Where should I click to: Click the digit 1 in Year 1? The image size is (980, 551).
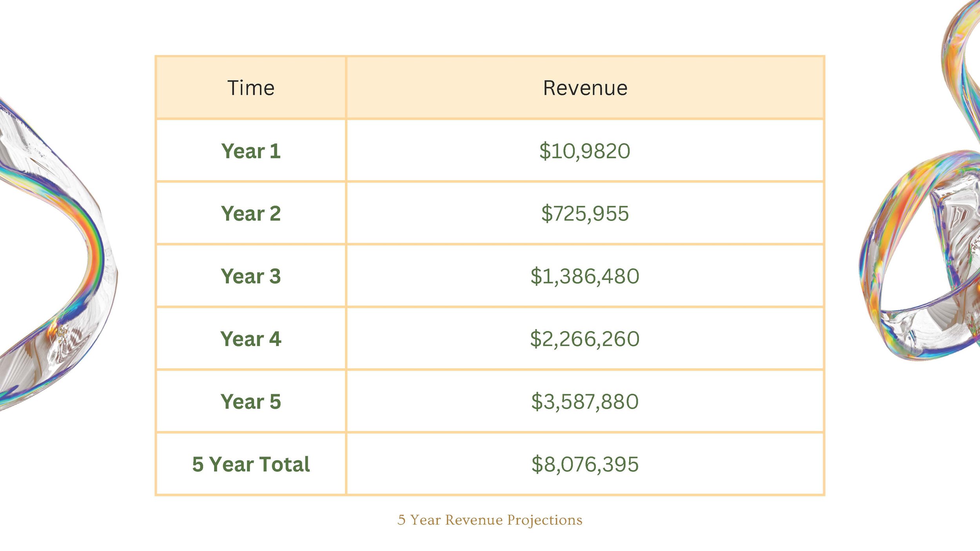pyautogui.click(x=275, y=151)
